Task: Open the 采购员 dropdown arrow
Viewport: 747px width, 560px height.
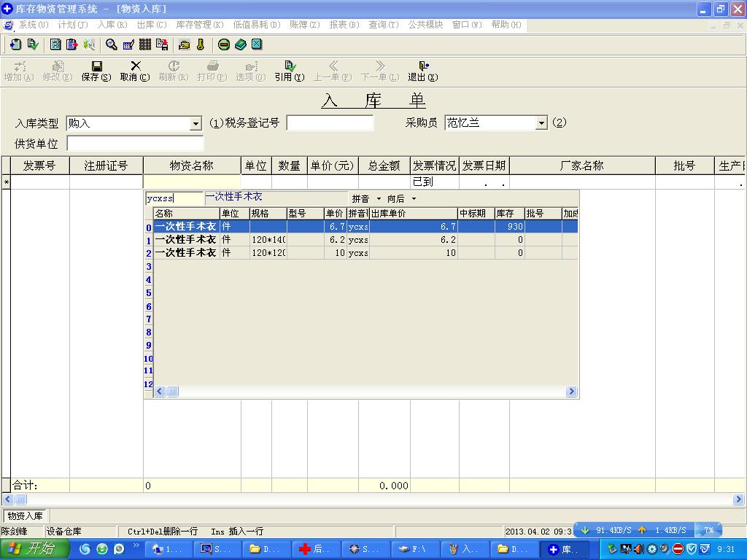Action: (x=541, y=123)
